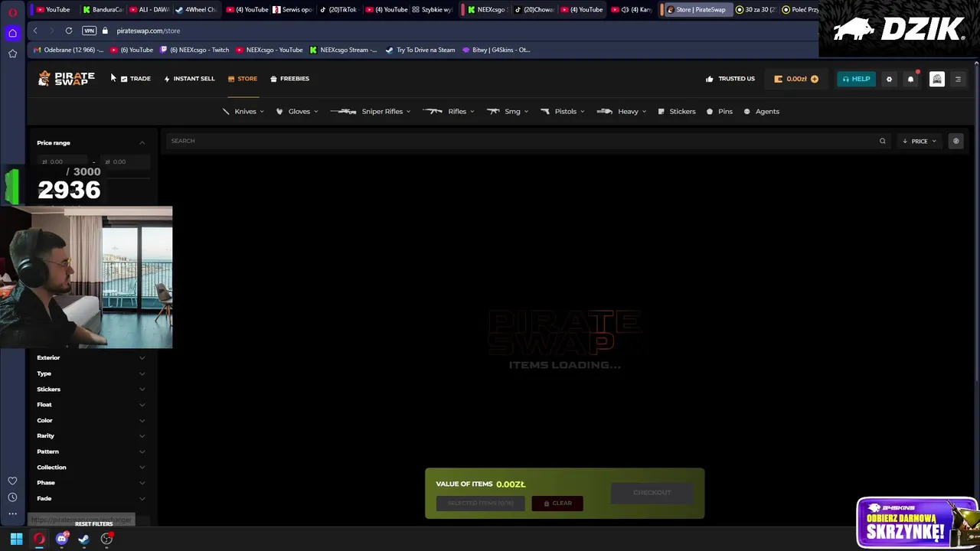
Task: Expand the Knives category dropdown
Action: click(243, 112)
